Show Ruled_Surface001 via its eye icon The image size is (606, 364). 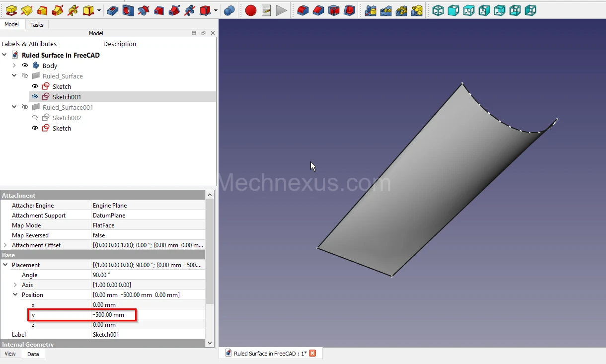(x=25, y=107)
